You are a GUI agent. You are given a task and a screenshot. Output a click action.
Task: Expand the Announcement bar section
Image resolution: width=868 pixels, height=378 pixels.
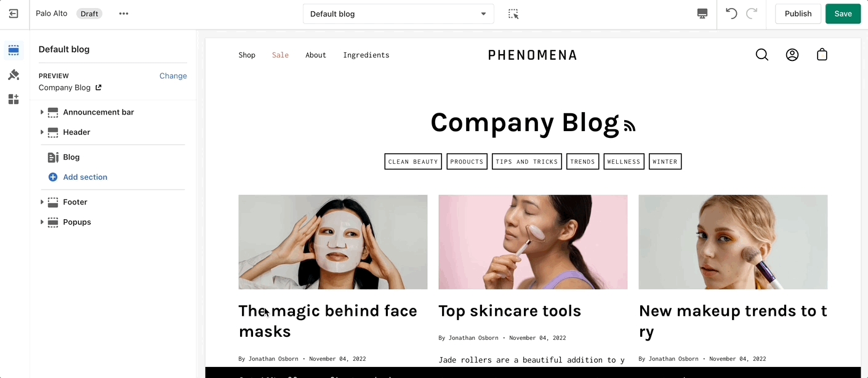point(42,112)
